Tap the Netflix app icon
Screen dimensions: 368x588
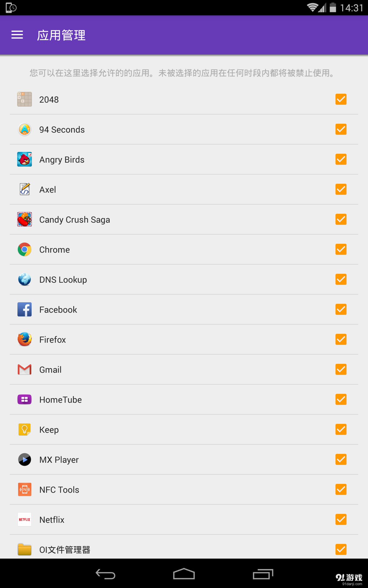[25, 519]
